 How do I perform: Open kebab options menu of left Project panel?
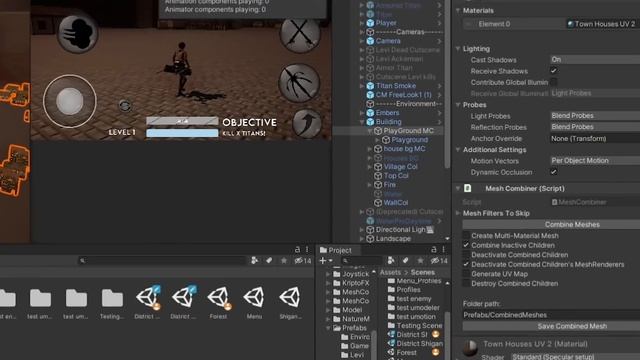point(307,249)
